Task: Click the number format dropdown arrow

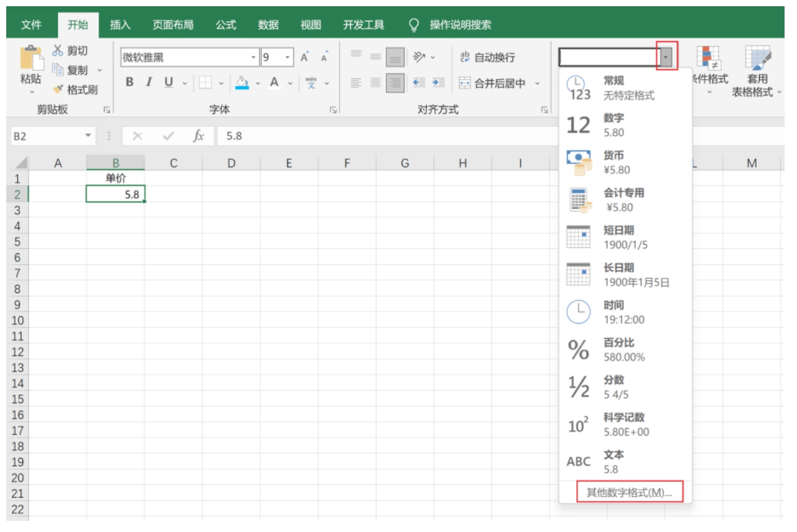Action: click(666, 57)
